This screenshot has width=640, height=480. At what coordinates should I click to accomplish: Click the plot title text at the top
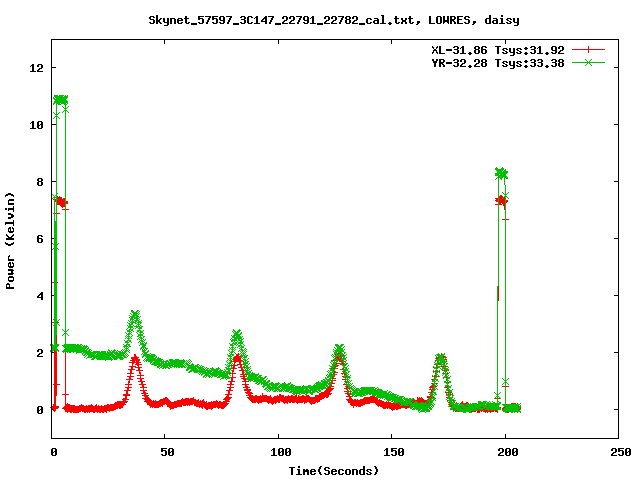click(333, 19)
